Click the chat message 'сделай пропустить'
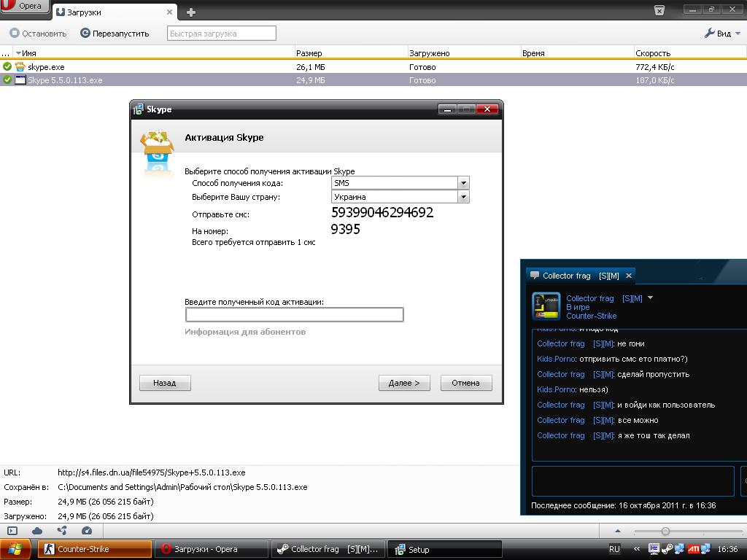This screenshot has width=747, height=560. click(x=653, y=374)
